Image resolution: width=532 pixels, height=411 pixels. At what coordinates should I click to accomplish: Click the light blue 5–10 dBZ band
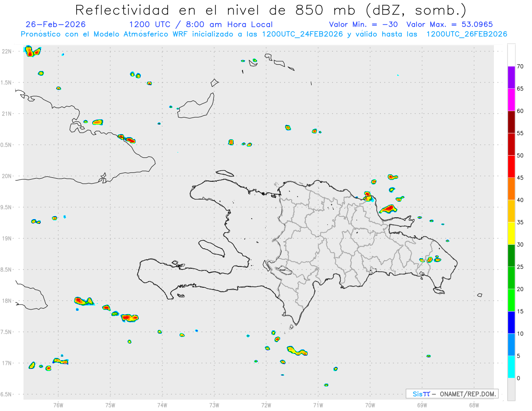pyautogui.click(x=511, y=345)
